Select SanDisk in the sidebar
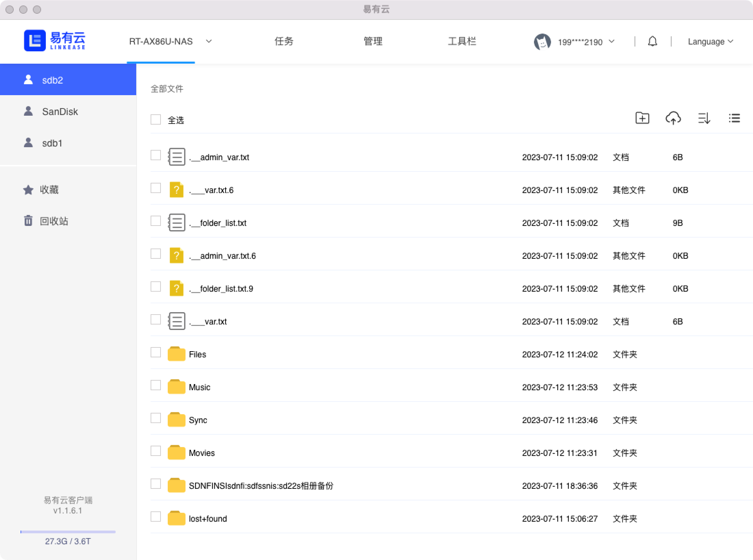This screenshot has width=753, height=560. (68, 112)
